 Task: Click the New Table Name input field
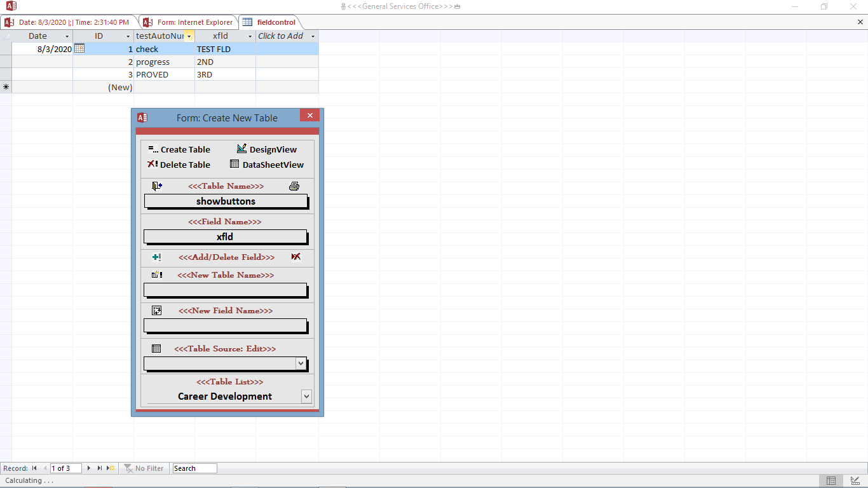pyautogui.click(x=226, y=290)
